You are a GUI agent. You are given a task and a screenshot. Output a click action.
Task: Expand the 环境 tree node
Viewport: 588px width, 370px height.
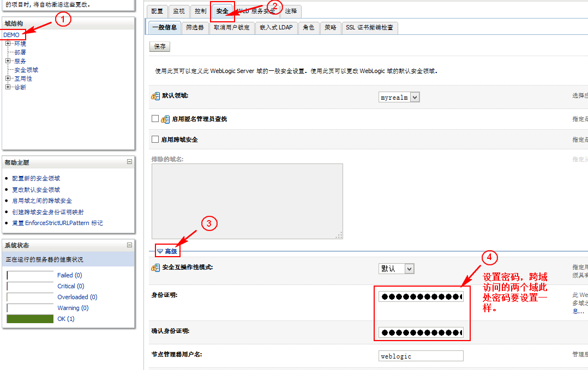(x=8, y=44)
